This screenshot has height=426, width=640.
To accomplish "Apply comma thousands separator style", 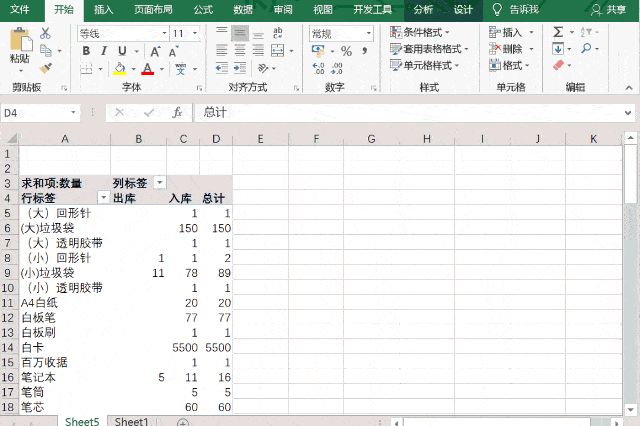I will click(x=364, y=51).
